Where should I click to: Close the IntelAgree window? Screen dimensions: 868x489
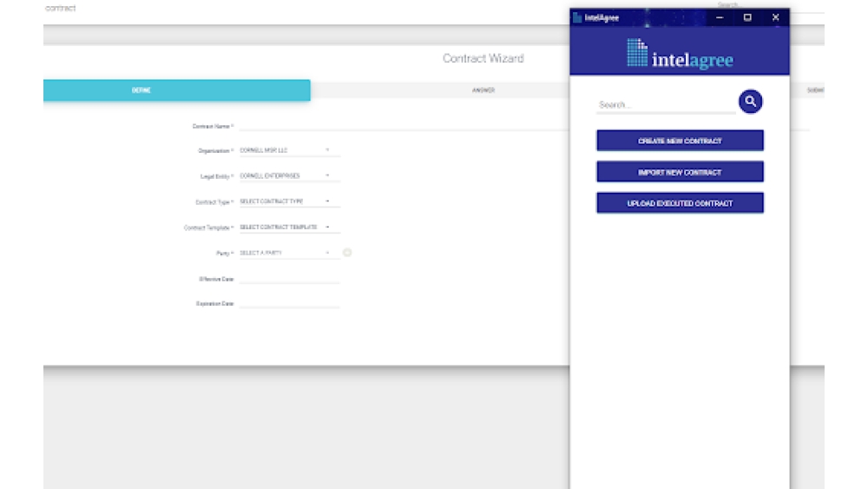pos(775,17)
